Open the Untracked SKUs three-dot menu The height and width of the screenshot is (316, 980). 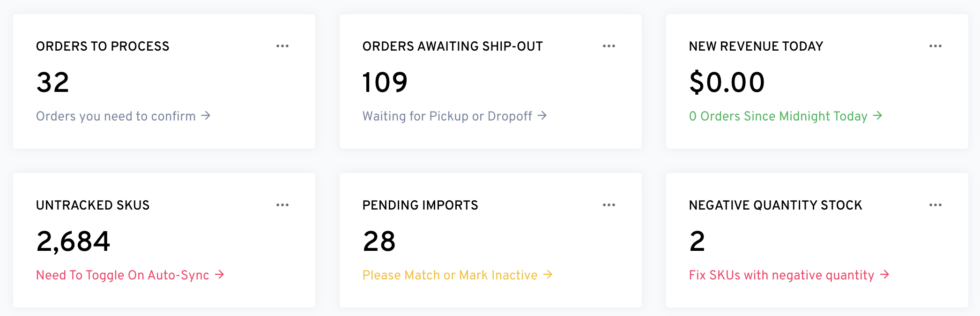point(282,205)
